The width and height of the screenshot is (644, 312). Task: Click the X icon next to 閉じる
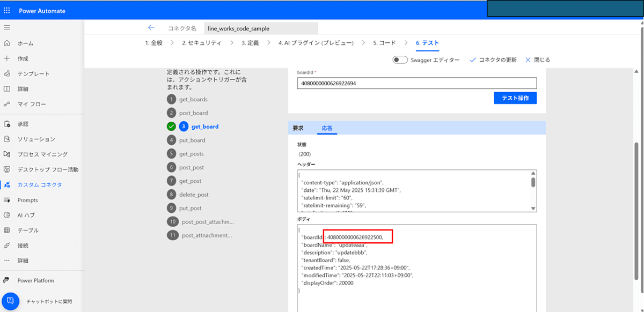click(528, 60)
